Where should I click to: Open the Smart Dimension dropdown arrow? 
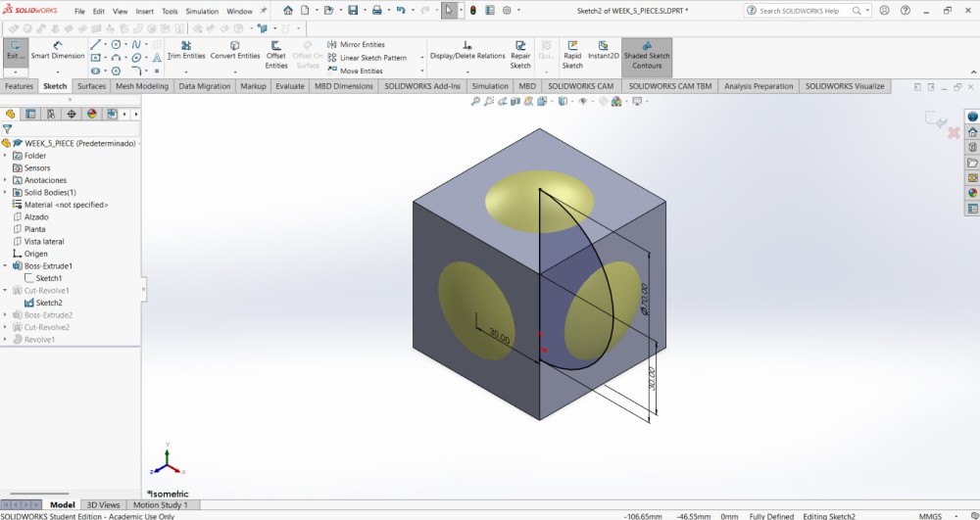point(58,72)
